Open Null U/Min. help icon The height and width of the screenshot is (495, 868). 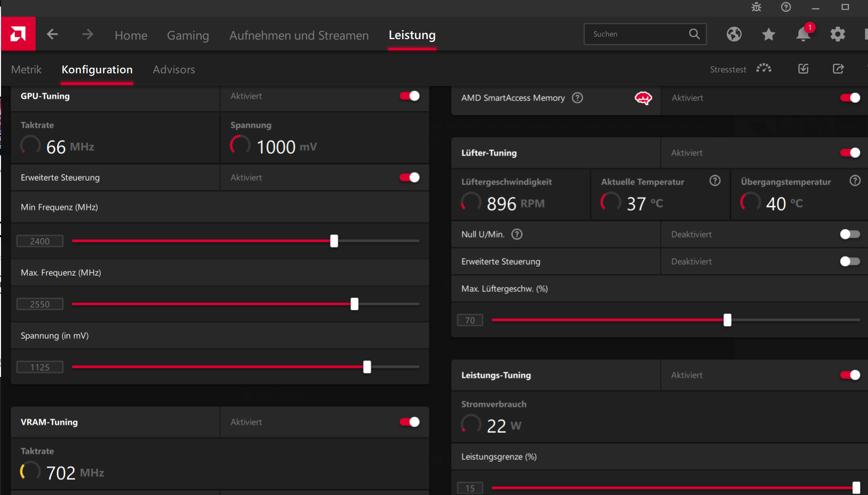(x=517, y=234)
